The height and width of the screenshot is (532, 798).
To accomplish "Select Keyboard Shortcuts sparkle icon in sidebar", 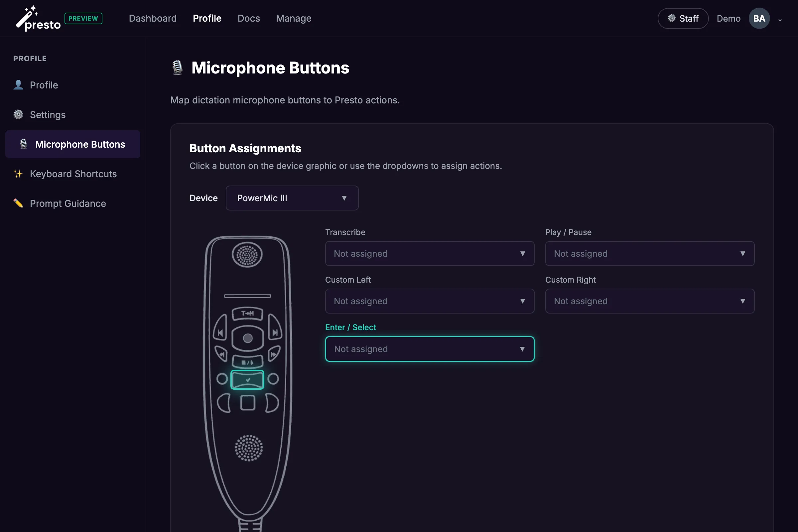I will [18, 174].
